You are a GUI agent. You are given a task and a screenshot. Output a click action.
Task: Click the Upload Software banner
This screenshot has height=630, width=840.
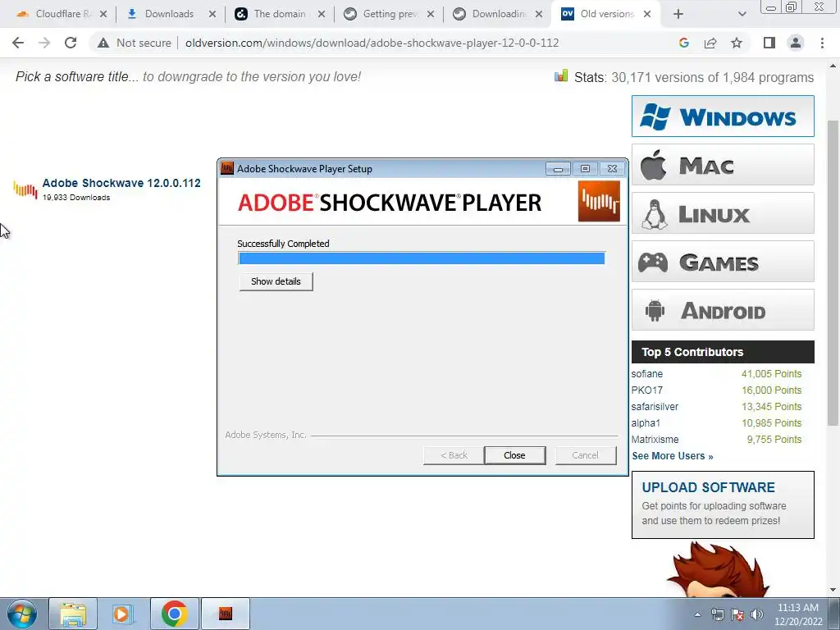(723, 504)
